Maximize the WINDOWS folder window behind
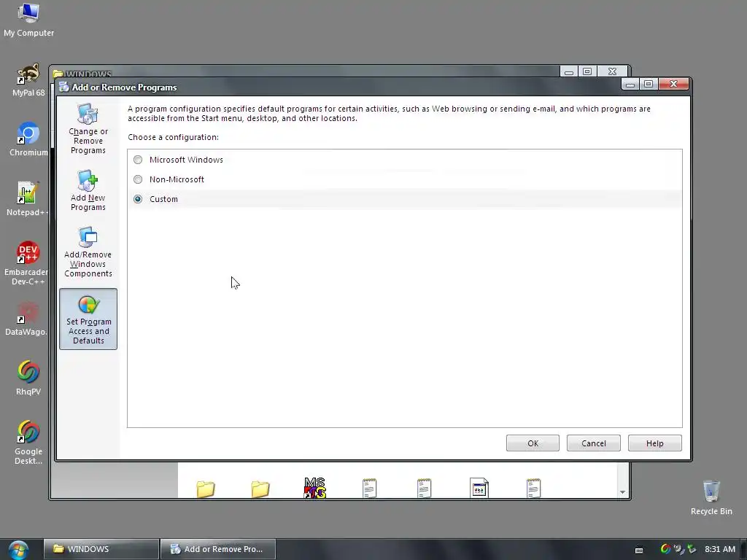 (587, 71)
